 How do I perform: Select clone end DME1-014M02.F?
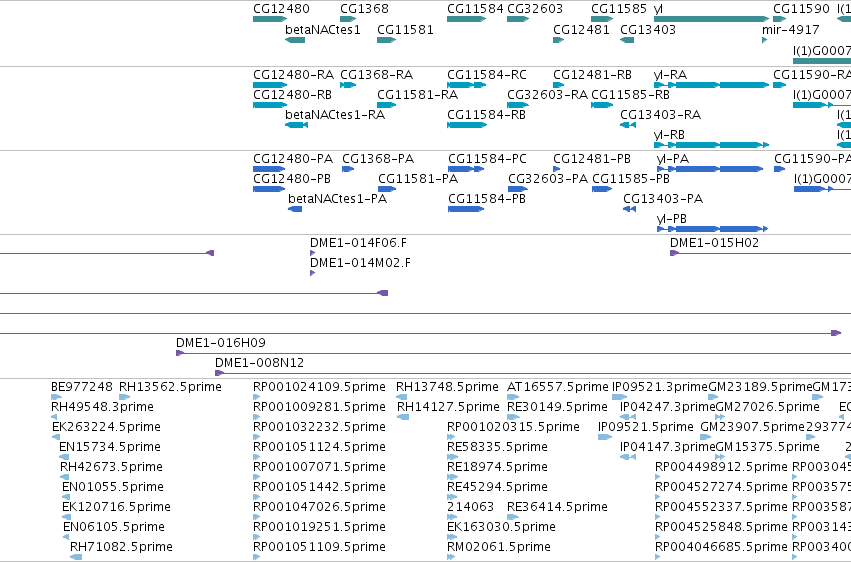coord(312,273)
